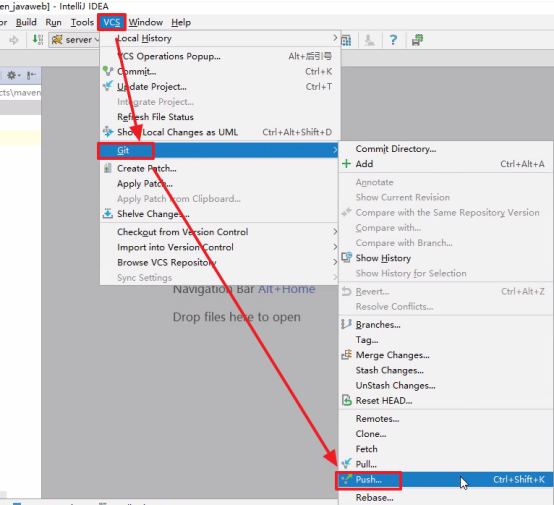Open the Tools menu

[82, 23]
